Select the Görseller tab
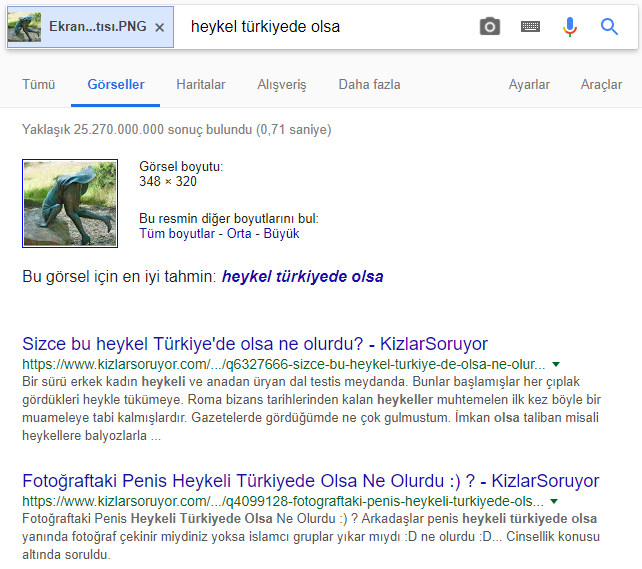Image resolution: width=642 pixels, height=569 pixels. [x=116, y=84]
